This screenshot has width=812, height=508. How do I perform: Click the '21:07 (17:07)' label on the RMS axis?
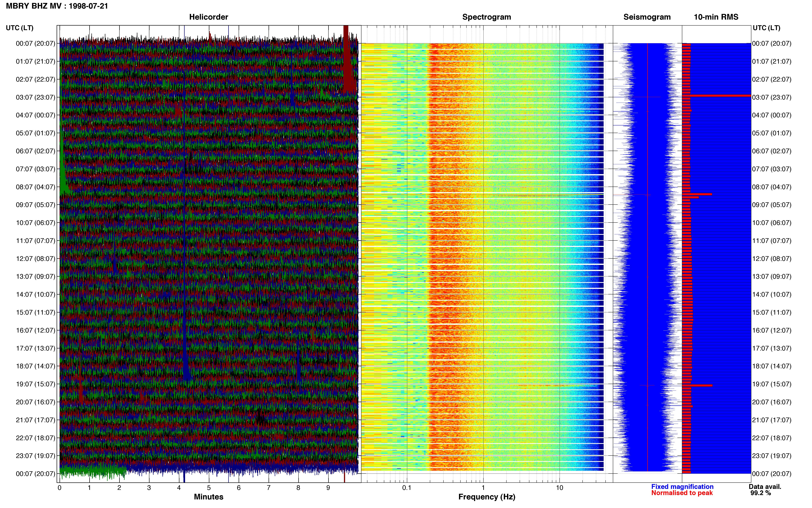tap(772, 420)
